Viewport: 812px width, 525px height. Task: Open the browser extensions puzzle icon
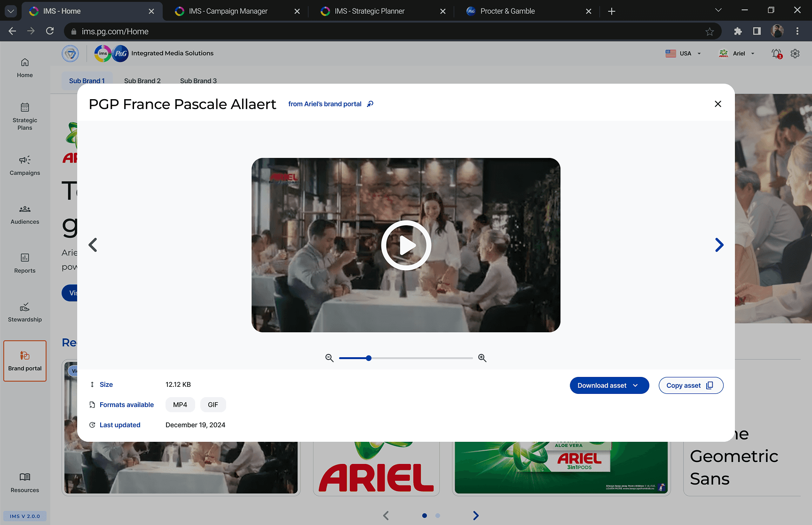pos(738,31)
